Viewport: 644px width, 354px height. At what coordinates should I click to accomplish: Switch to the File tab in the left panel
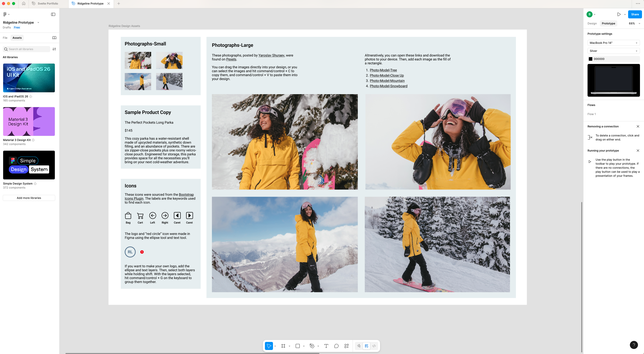(5, 38)
